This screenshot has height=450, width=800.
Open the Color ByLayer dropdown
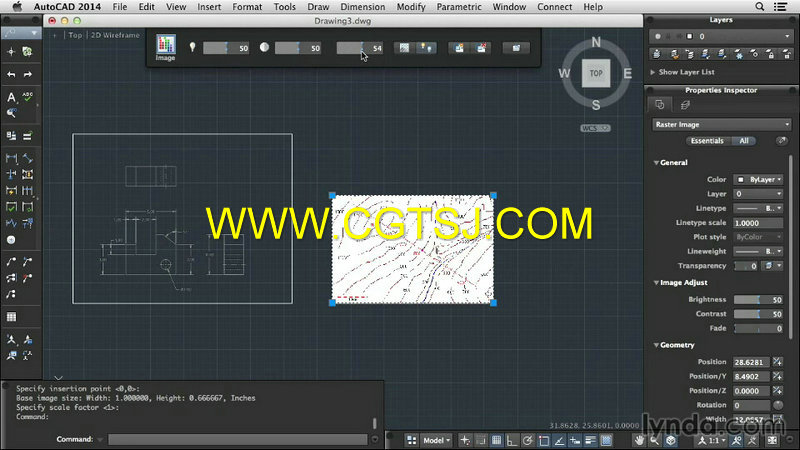tap(758, 180)
